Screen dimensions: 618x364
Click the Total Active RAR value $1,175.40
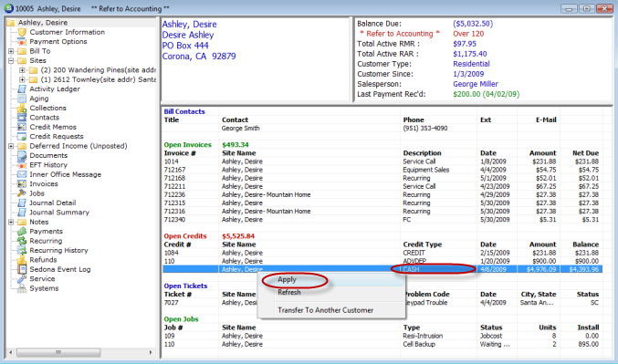(x=470, y=54)
